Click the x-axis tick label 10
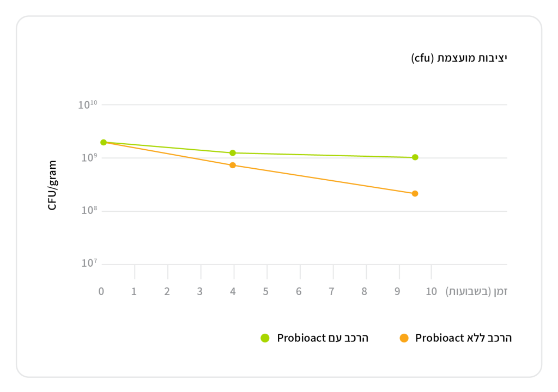558x392 pixels. click(431, 291)
